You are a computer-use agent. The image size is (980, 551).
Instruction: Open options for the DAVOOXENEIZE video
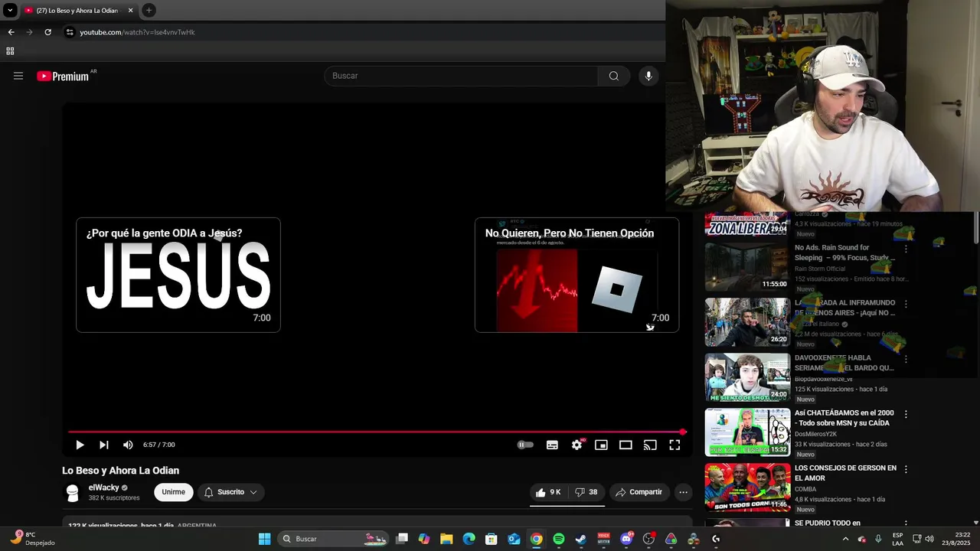coord(906,359)
